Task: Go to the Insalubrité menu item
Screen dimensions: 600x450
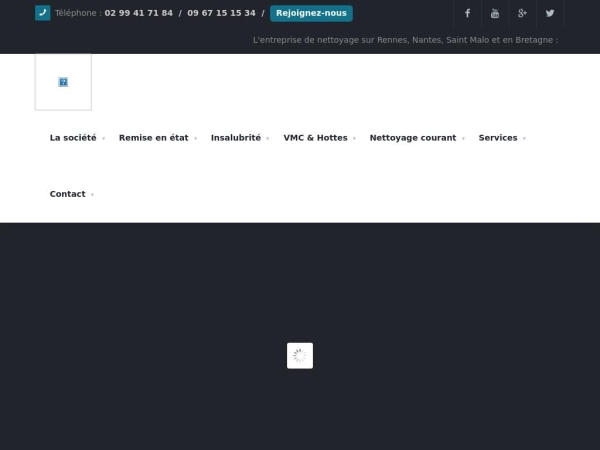Action: click(x=236, y=138)
